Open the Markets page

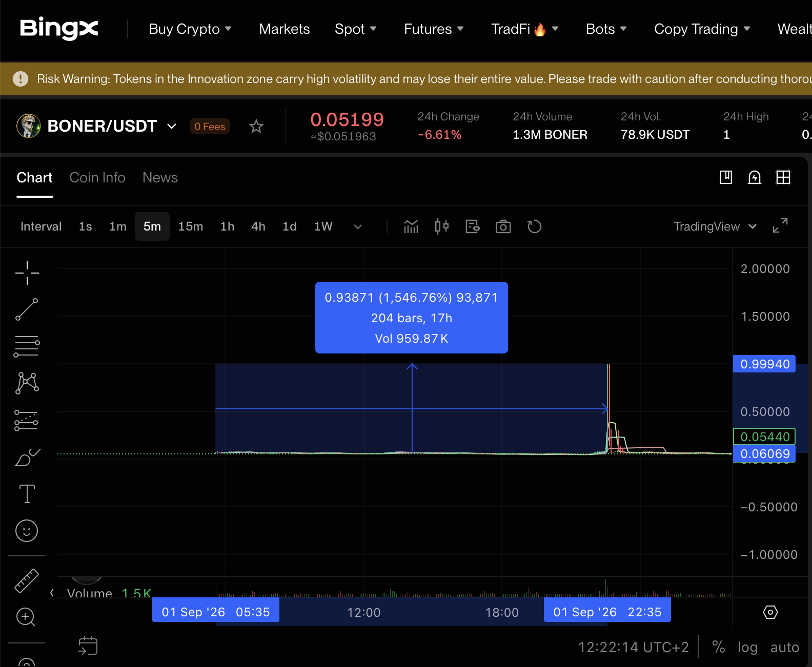(x=285, y=29)
